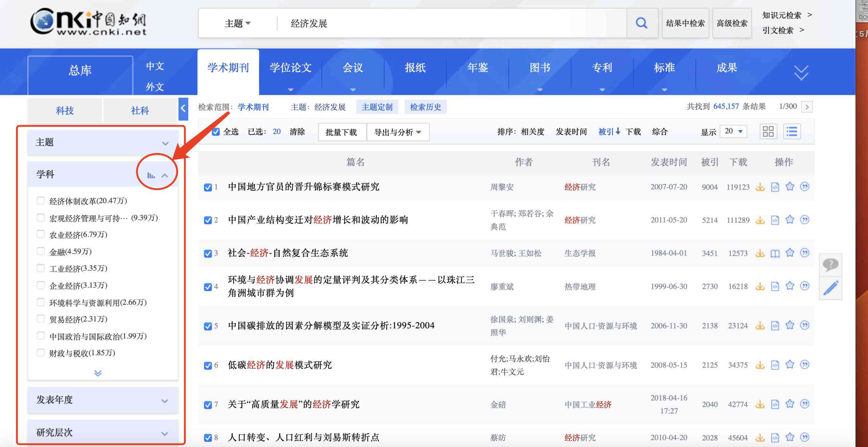
Task: Cite the 金碚 article
Action: click(805, 404)
